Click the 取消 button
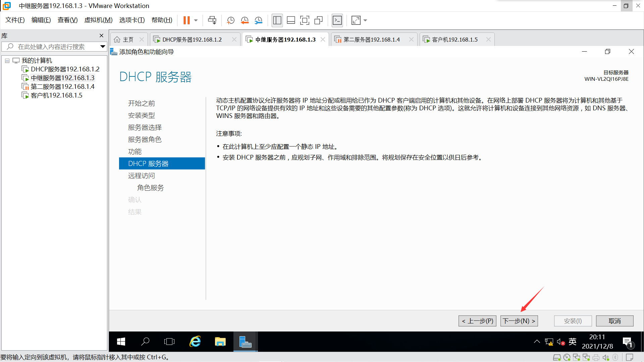The image size is (644, 362). point(614,321)
